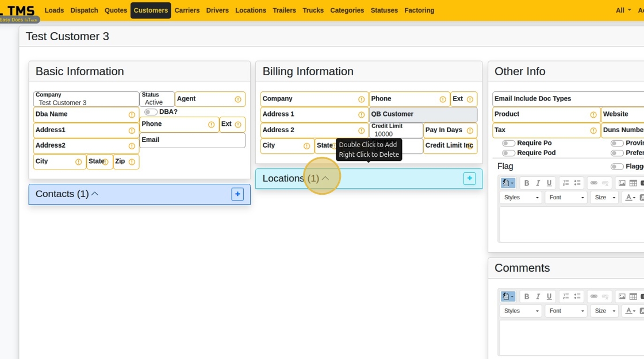
Task: Click the link icon in Flag editor
Action: click(593, 183)
